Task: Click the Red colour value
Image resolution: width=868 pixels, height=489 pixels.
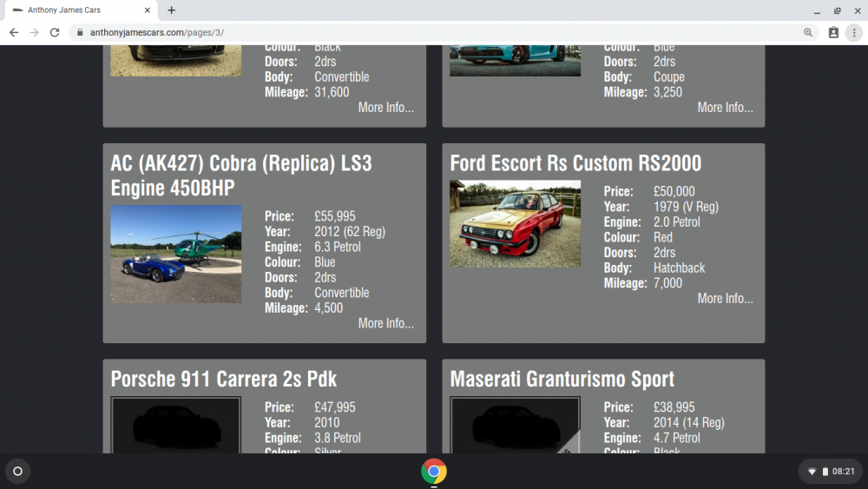Action: click(663, 238)
